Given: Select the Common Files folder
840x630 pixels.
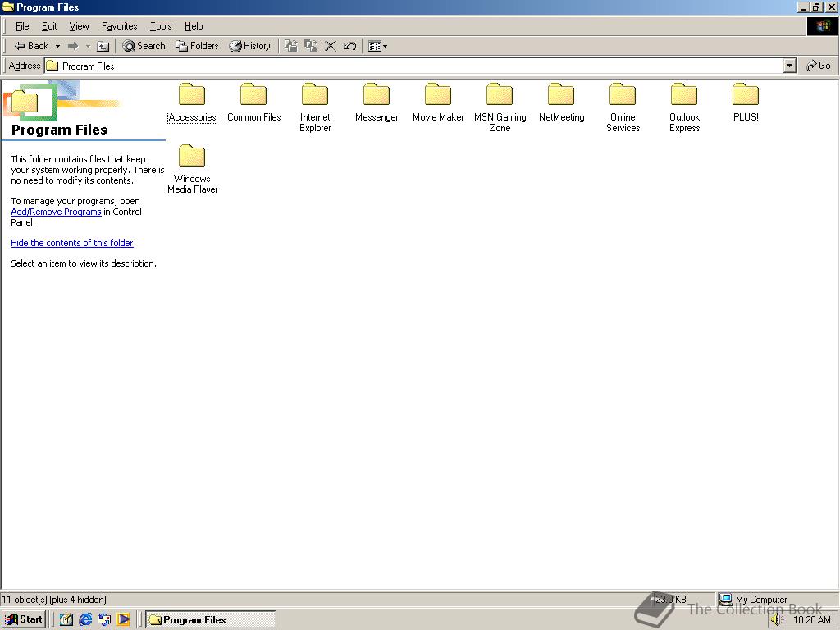Looking at the screenshot, I should tap(253, 103).
